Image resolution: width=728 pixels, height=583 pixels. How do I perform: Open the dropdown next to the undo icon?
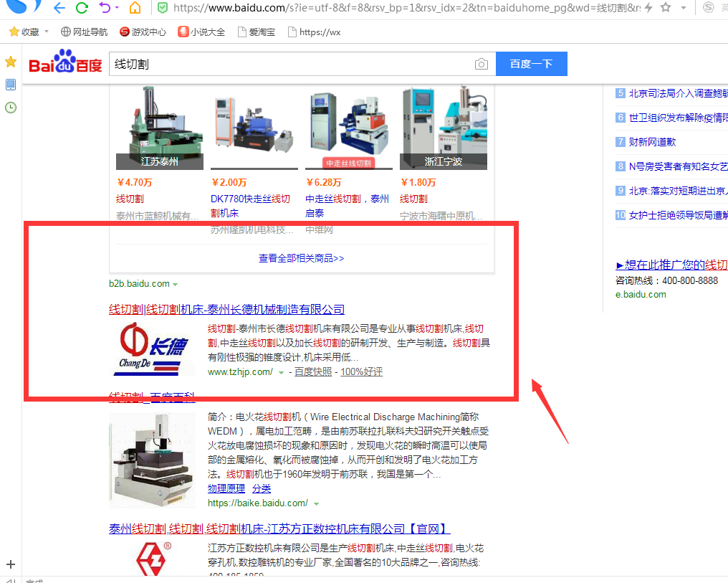(x=117, y=7)
